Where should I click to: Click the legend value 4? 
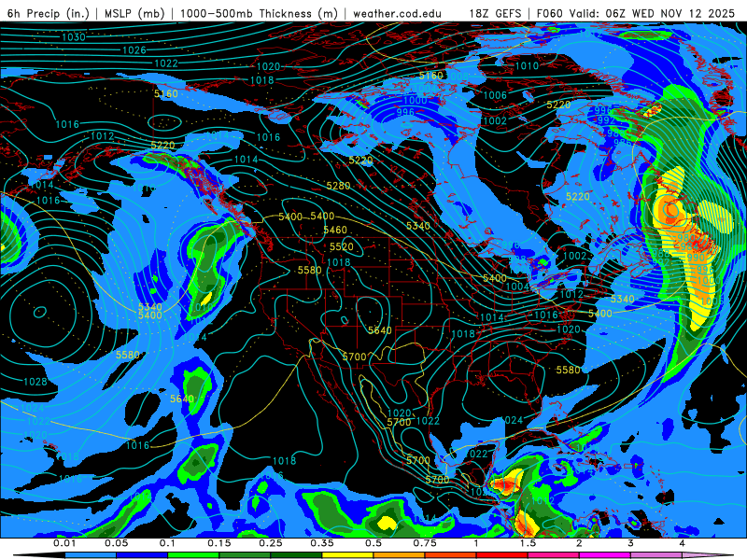pyautogui.click(x=682, y=543)
